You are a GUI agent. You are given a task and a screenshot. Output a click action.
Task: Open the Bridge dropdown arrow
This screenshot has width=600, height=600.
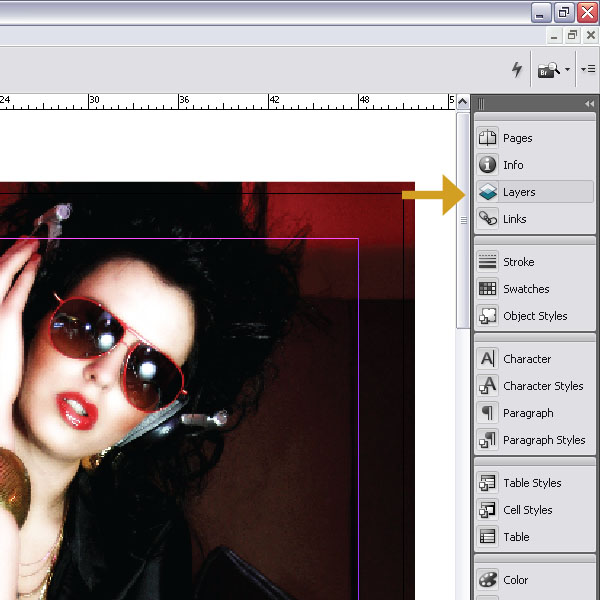click(567, 70)
